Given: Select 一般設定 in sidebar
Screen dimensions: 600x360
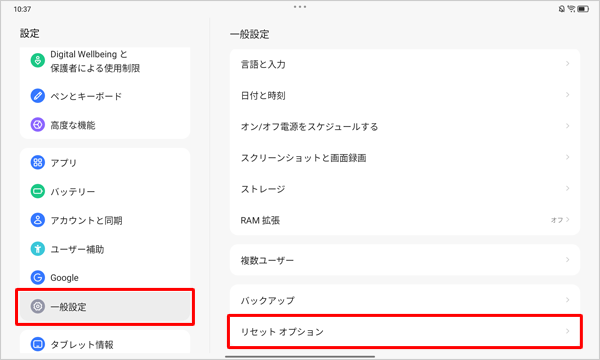Looking at the screenshot, I should [x=105, y=306].
